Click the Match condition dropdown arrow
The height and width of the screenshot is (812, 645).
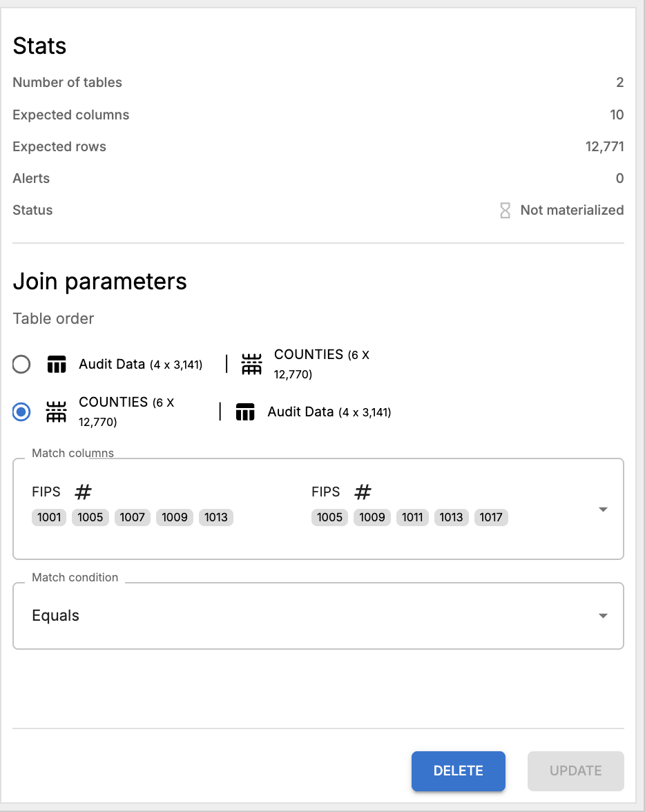point(603,616)
